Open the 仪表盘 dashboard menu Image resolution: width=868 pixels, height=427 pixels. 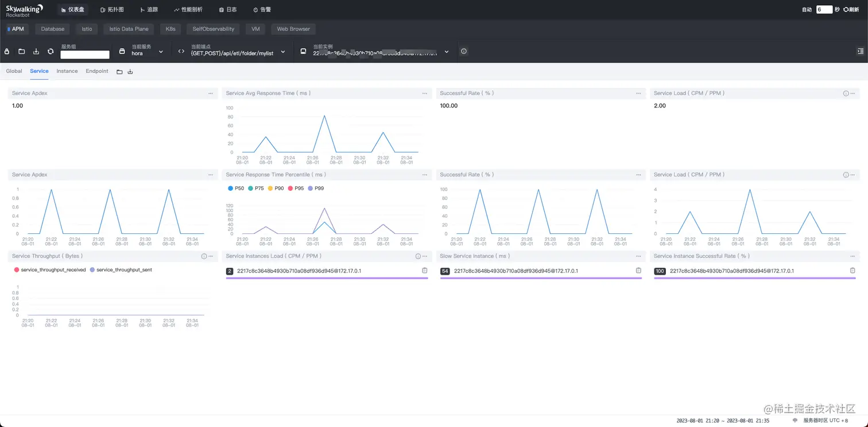(72, 10)
